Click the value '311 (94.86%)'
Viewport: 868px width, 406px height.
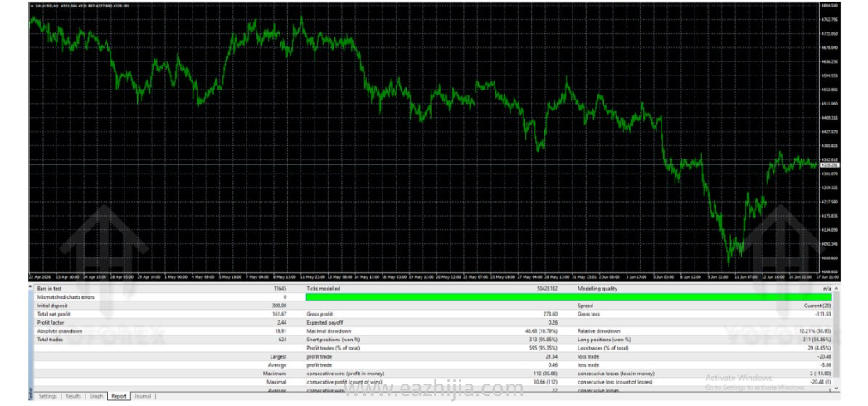point(817,340)
